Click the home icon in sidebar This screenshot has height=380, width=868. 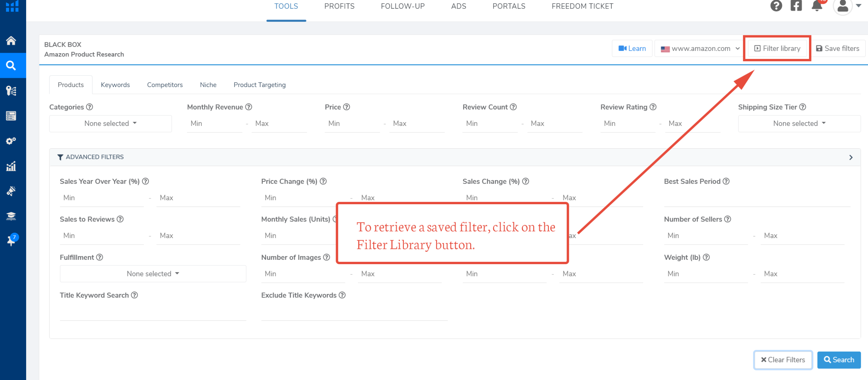[x=11, y=41]
